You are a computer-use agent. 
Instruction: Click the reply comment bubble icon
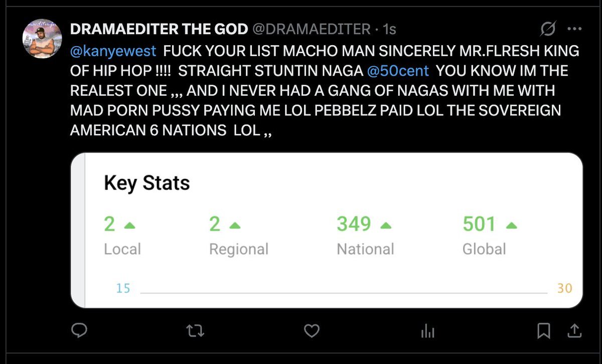(79, 330)
